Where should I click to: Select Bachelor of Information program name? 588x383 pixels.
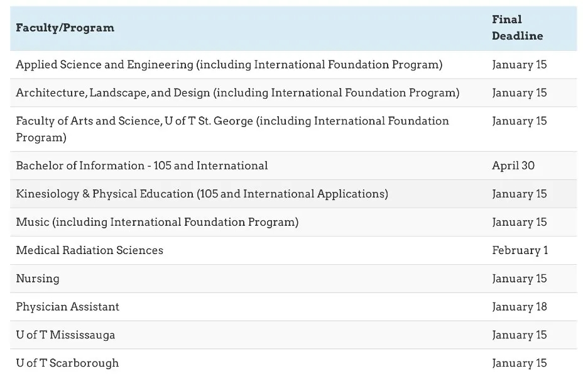coord(142,166)
